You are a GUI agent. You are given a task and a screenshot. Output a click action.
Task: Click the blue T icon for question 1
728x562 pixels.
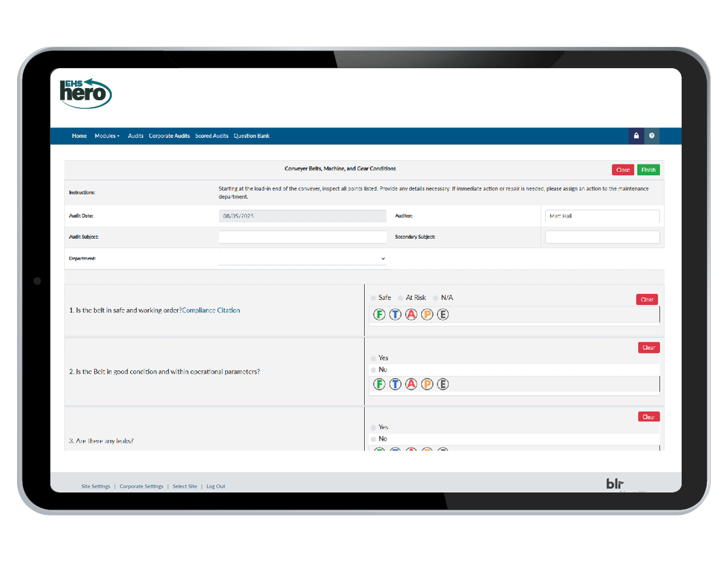395,314
